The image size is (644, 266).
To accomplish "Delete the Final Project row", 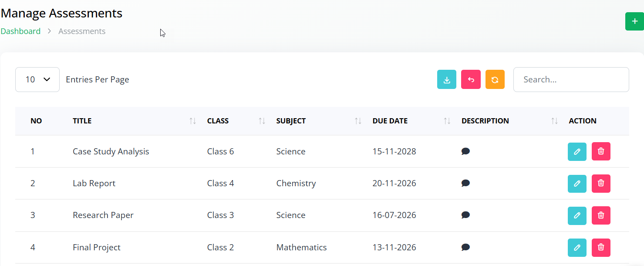I will pos(601,248).
